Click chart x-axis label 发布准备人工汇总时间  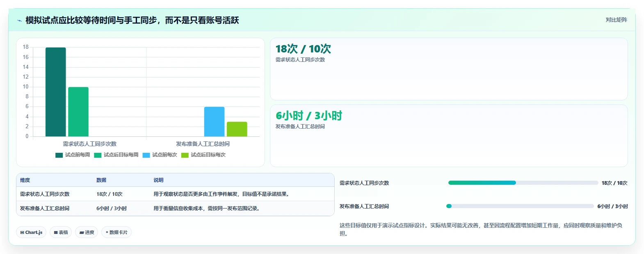point(203,144)
